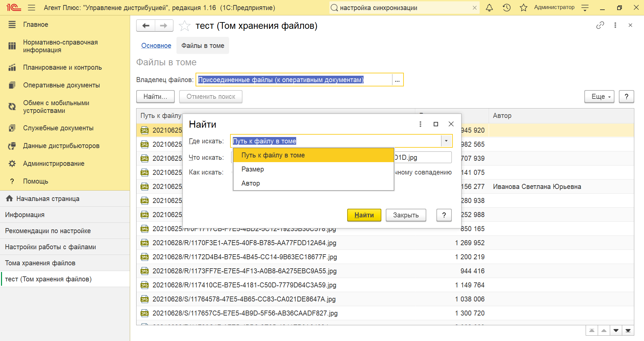Open the Найти dialog three-dot menu
Image resolution: width=644 pixels, height=341 pixels.
(420, 124)
